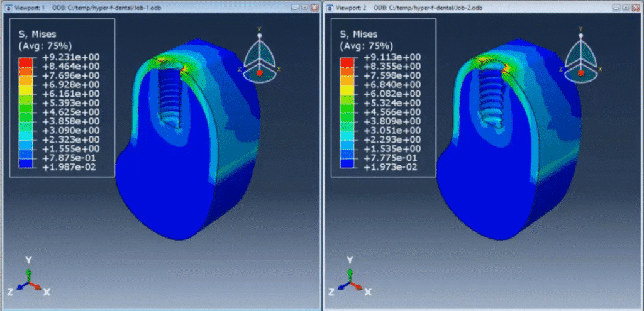644x311 pixels.
Task: Click the red center dot of Viewport 1 compass
Action: pos(260,73)
